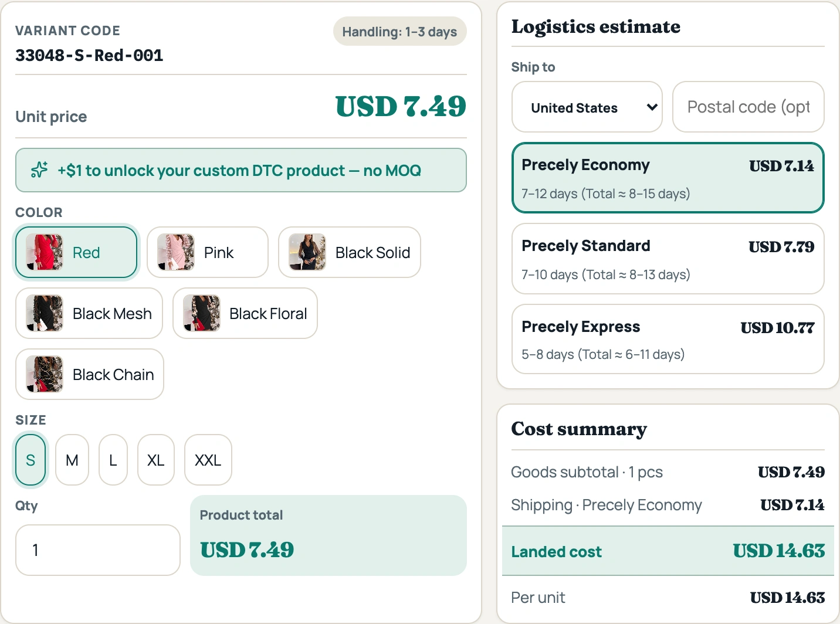Viewport: 840px width, 624px height.
Task: Click the sparkle icon in DTC banner
Action: pyautogui.click(x=39, y=170)
